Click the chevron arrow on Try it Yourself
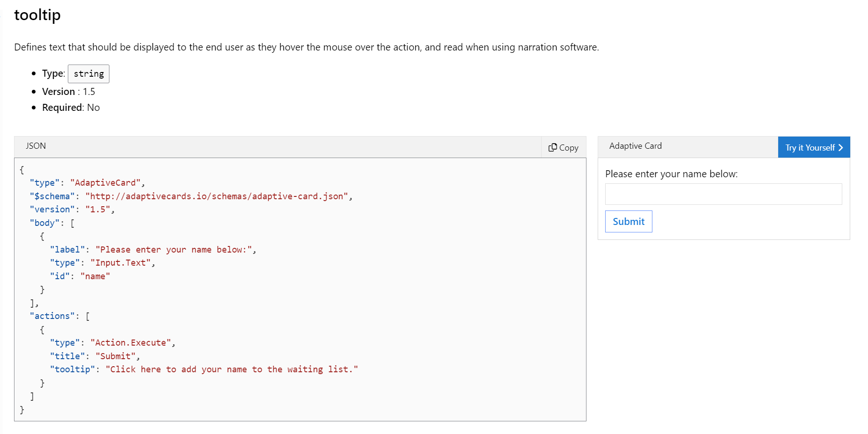Viewport: 868px width, 434px height. (840, 147)
